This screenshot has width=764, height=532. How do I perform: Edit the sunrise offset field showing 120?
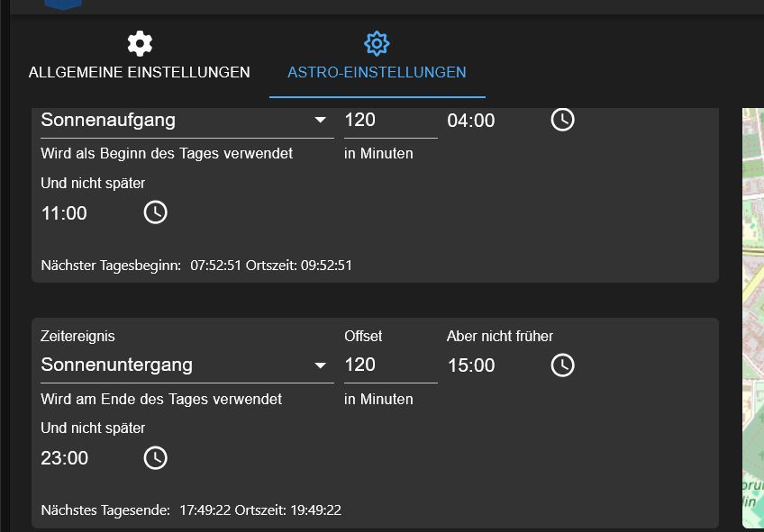[390, 121]
